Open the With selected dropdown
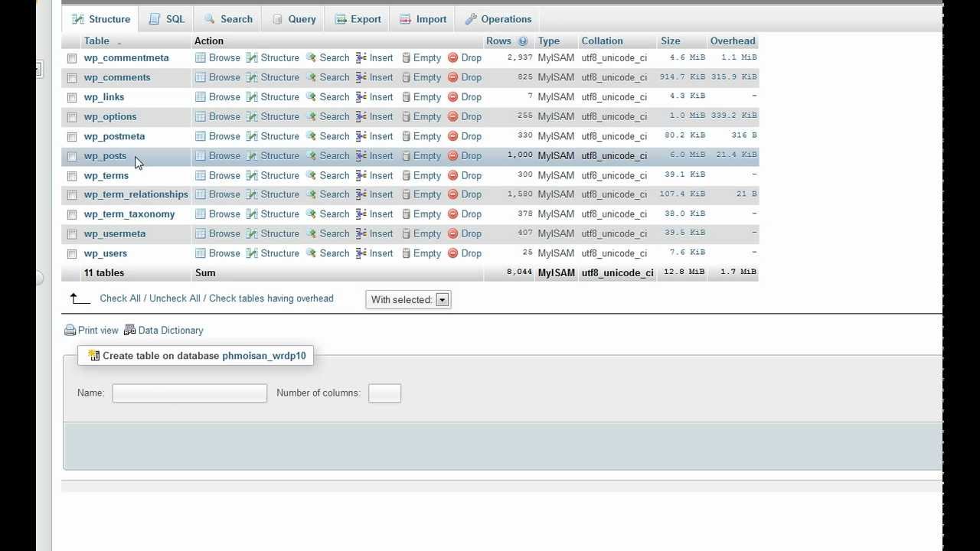 click(409, 300)
